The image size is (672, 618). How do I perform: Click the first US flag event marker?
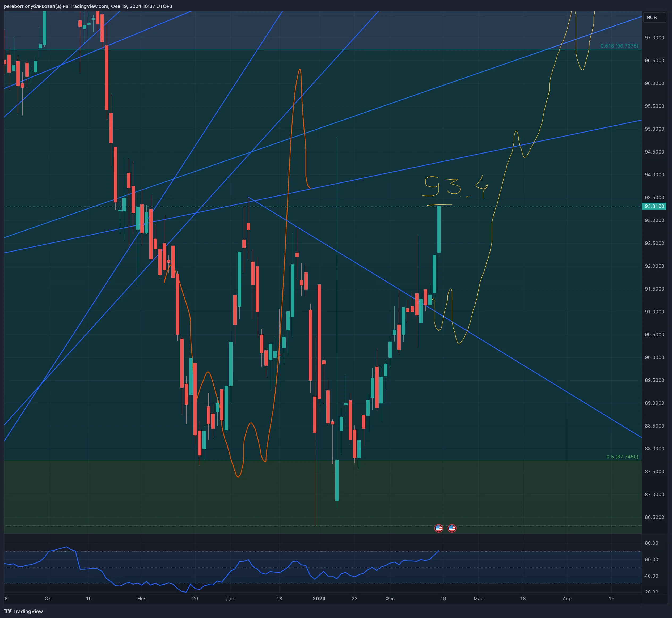[x=438, y=529]
